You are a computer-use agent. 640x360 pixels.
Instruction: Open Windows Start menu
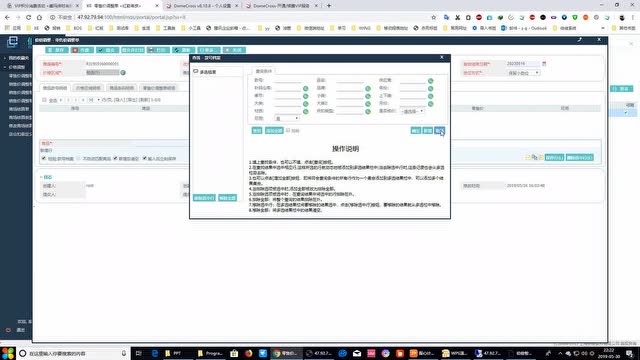point(8,353)
